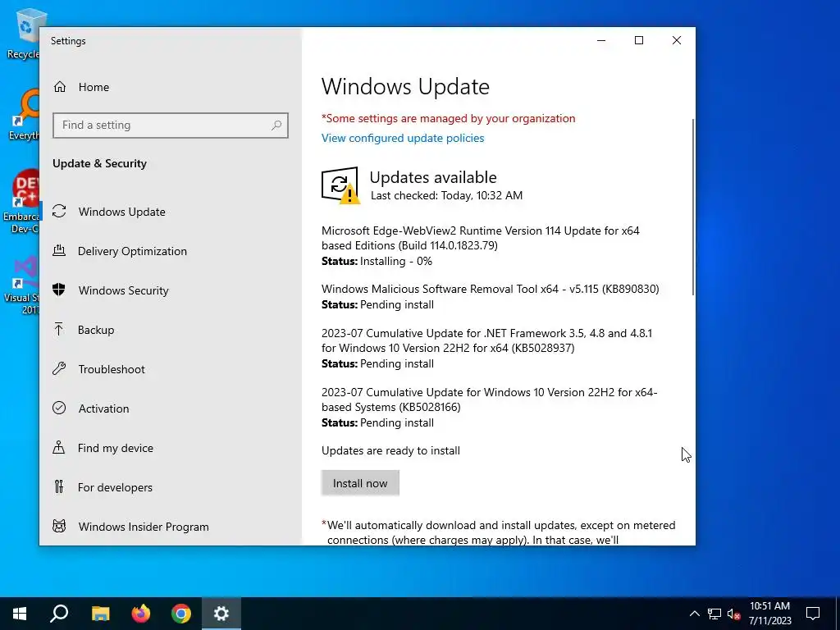
Task: Select the Everything search desktop shortcut
Action: click(x=24, y=114)
